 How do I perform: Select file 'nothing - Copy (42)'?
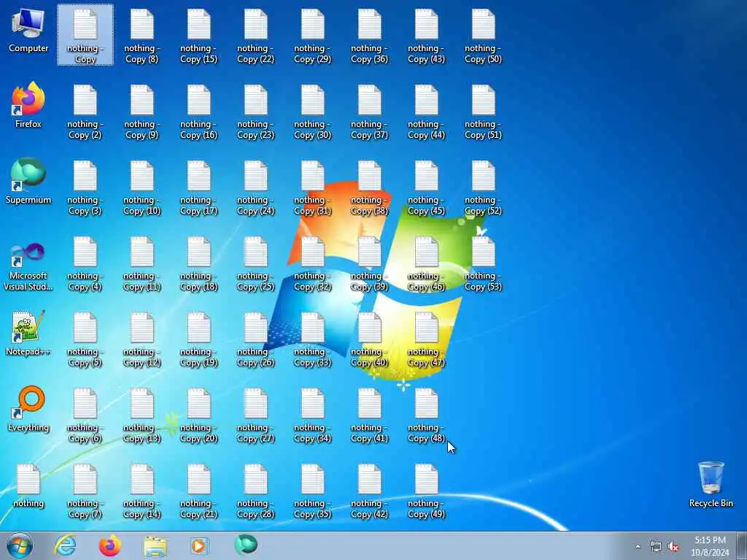pyautogui.click(x=369, y=491)
